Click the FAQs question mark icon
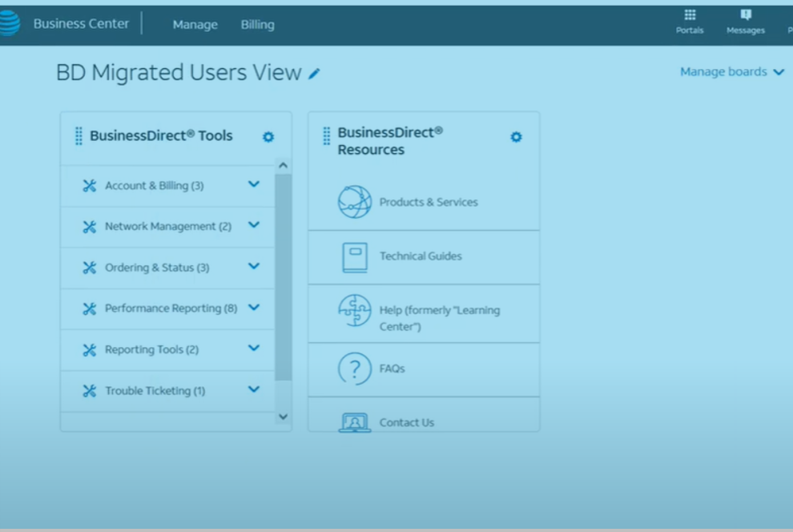The width and height of the screenshot is (793, 532). point(355,369)
